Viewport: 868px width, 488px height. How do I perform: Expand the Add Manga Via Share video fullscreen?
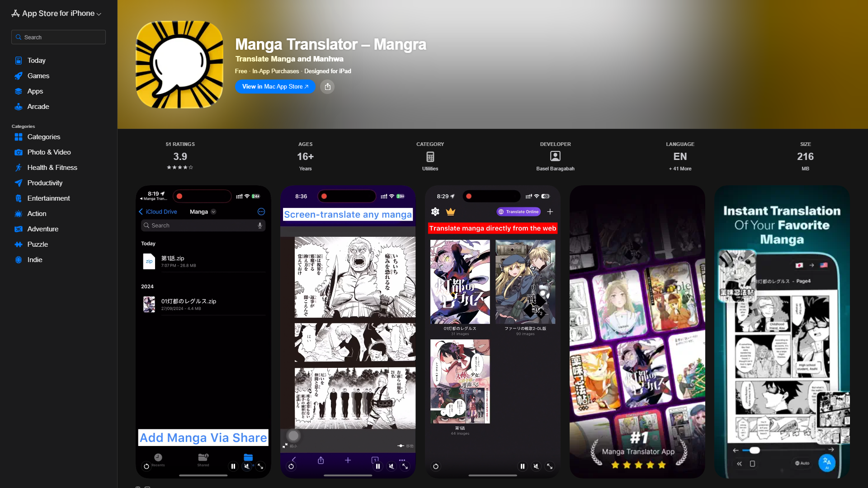click(x=260, y=466)
